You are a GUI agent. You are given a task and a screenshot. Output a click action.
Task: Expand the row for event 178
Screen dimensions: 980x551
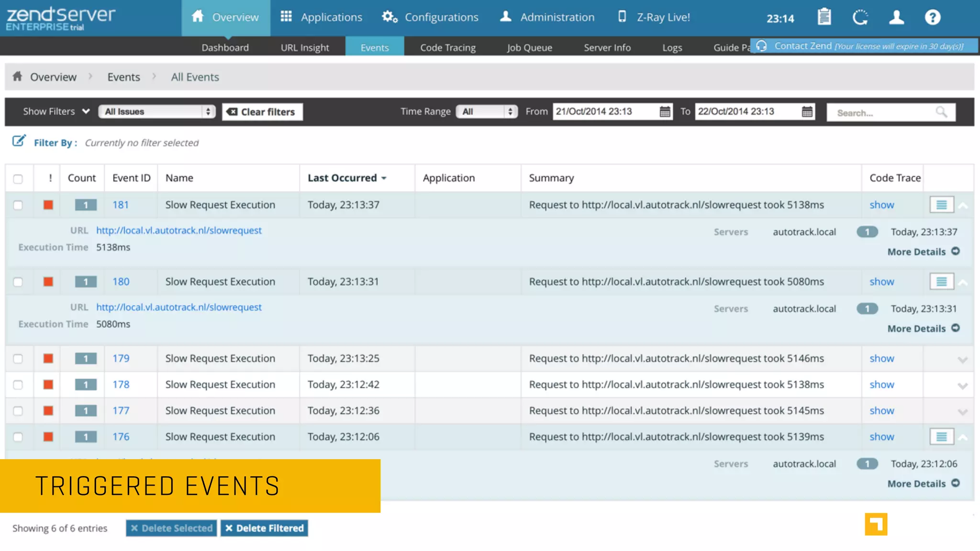[962, 386]
